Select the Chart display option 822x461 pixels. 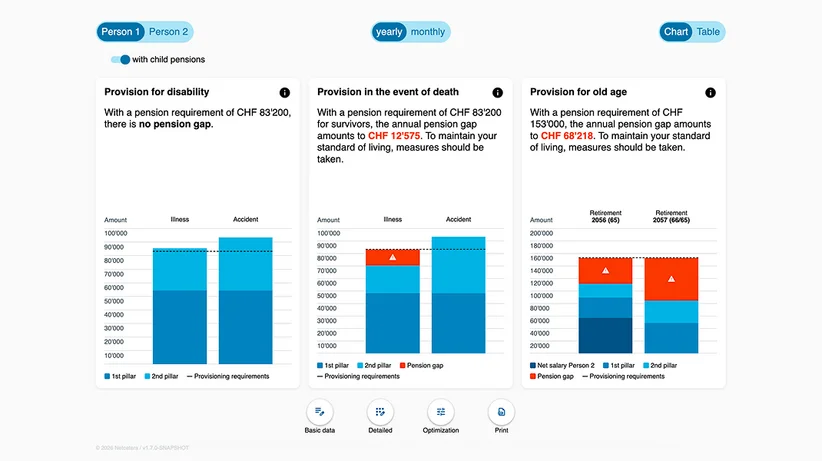(x=676, y=32)
